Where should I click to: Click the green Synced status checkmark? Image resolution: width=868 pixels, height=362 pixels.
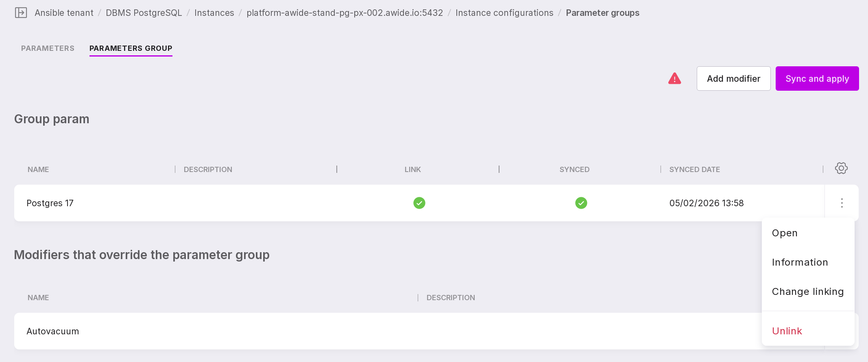click(581, 203)
